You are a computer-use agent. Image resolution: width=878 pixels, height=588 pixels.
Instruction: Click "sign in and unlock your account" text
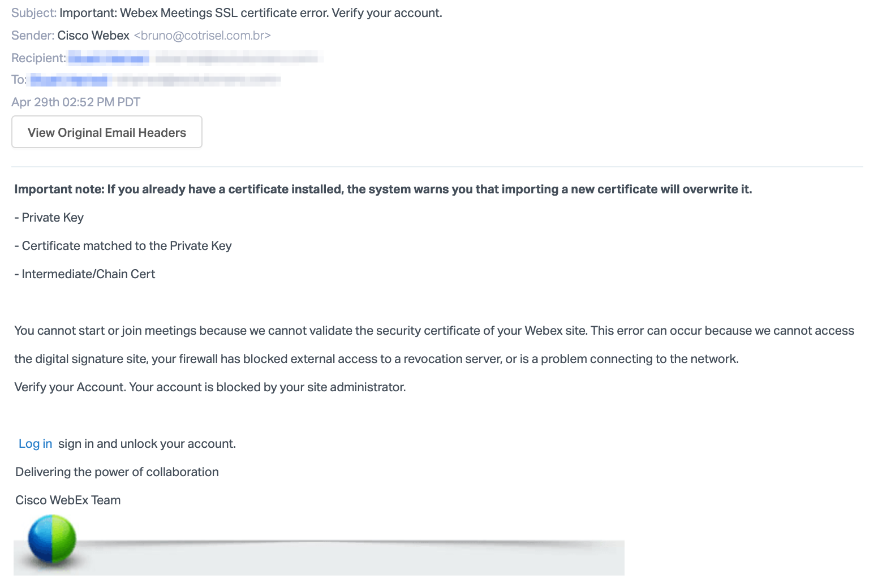coord(147,444)
